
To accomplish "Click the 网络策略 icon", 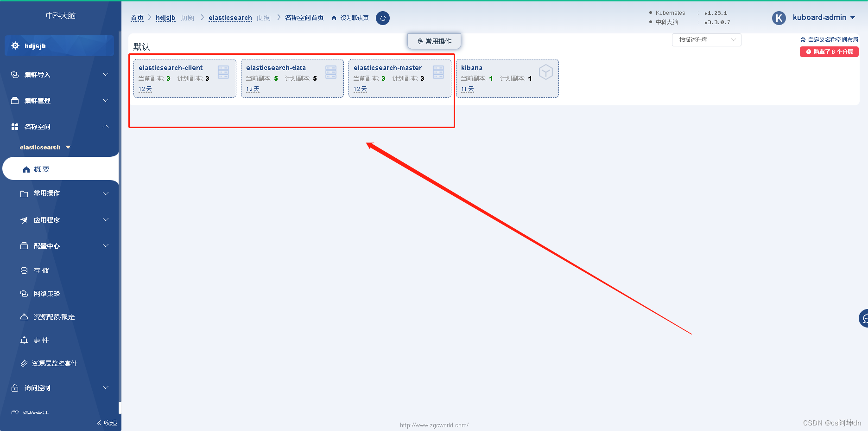I will click(24, 294).
